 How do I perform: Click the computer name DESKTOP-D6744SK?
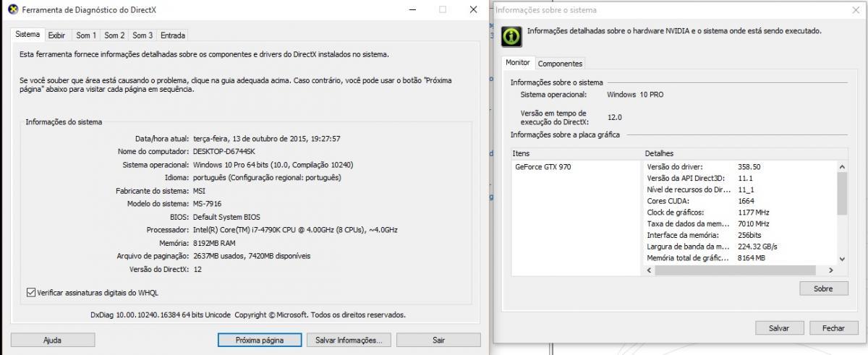coord(224,152)
